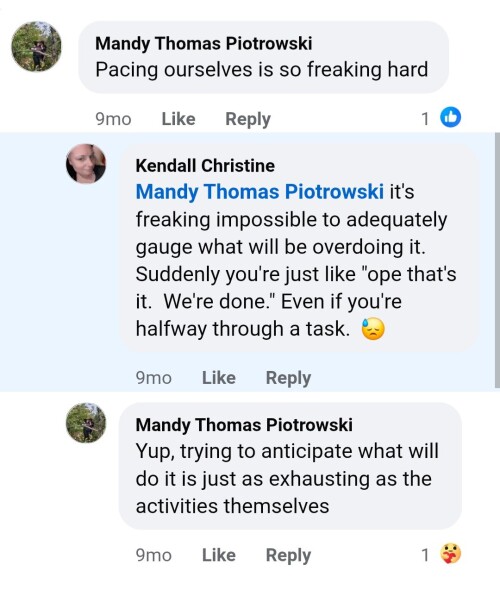Open Mandy's avatar on the last reply

pos(86,423)
